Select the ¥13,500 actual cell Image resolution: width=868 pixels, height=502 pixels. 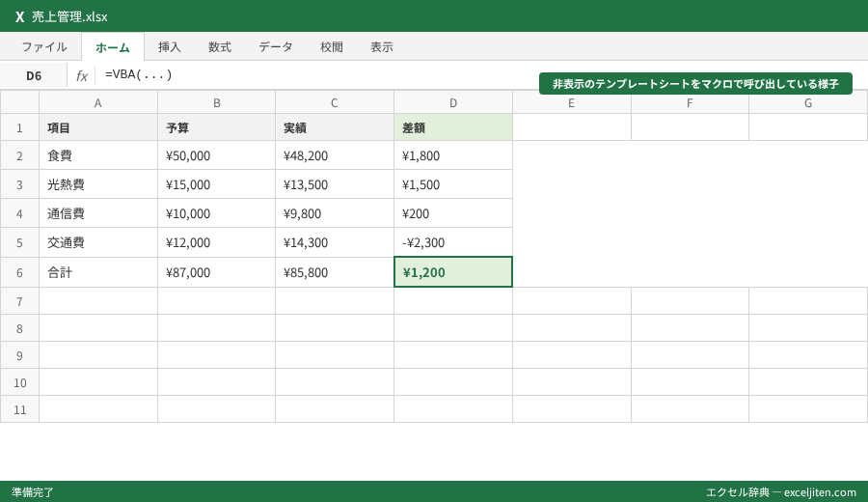tap(335, 184)
